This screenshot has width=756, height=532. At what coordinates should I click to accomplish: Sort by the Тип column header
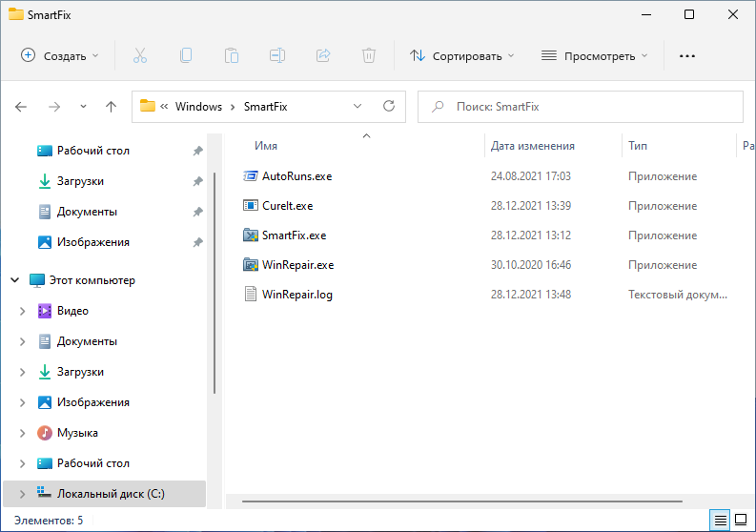click(x=638, y=146)
